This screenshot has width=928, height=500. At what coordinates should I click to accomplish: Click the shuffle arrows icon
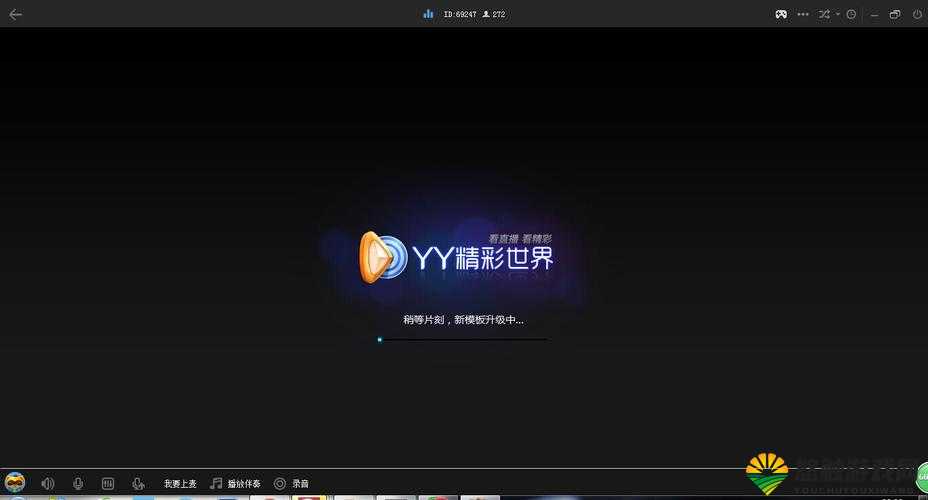(x=824, y=14)
